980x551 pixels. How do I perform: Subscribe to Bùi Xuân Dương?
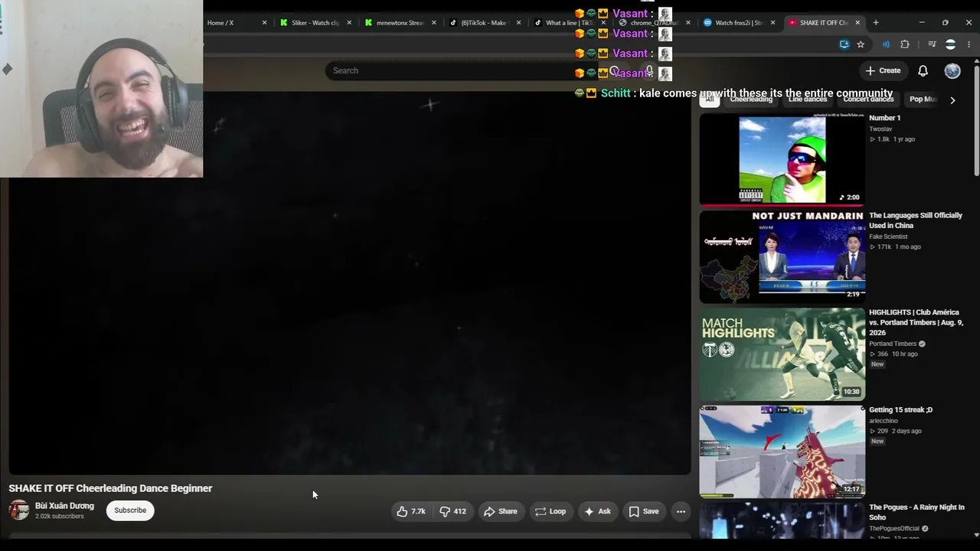[x=130, y=510]
